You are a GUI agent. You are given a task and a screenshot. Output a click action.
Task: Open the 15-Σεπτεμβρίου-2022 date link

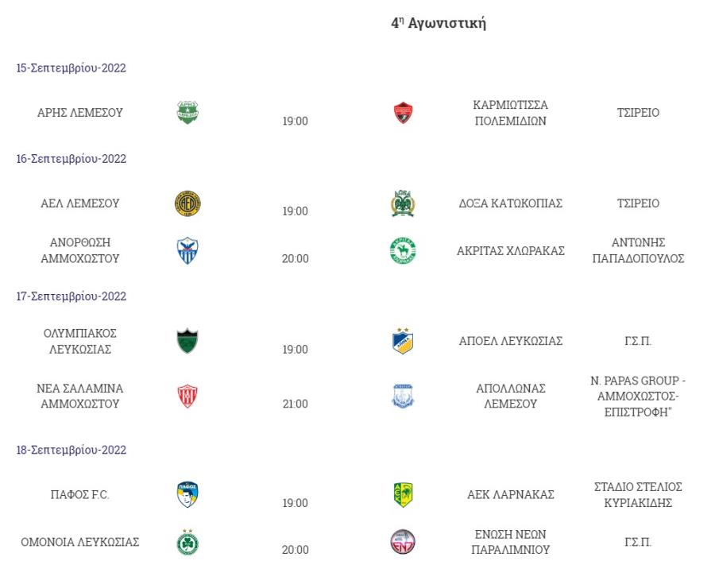(71, 68)
